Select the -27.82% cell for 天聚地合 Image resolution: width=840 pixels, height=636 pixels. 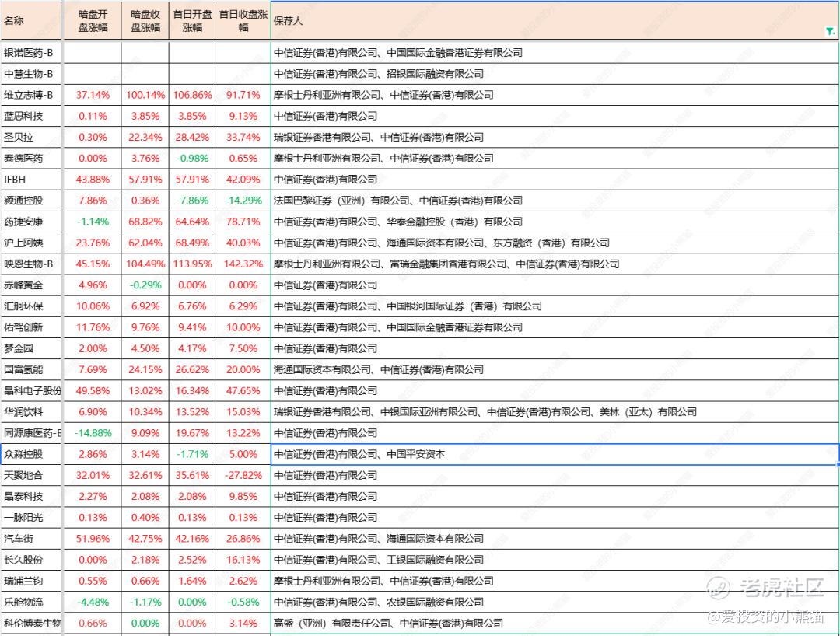pos(243,475)
